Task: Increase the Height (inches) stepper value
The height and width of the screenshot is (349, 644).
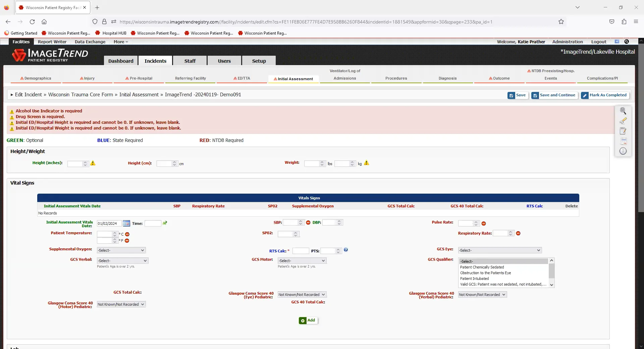Action: [x=85, y=162]
